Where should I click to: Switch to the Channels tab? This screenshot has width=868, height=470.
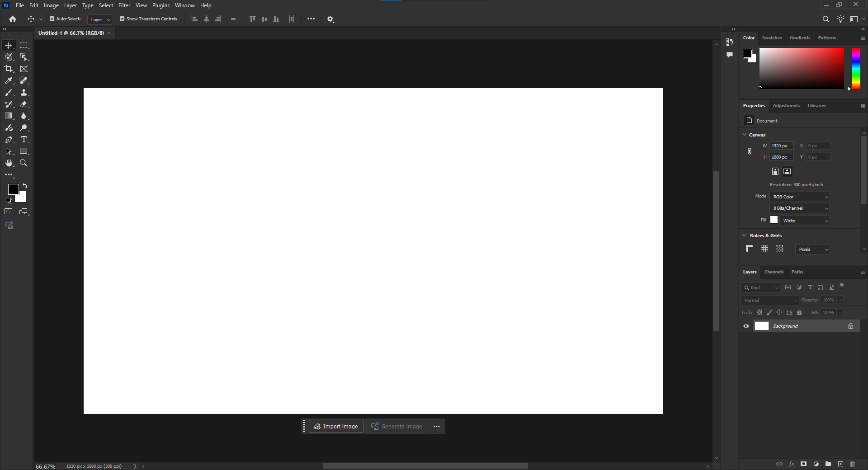774,272
